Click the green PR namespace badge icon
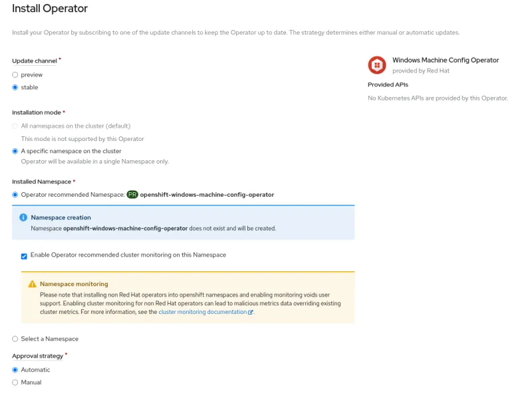532x393 pixels. tap(132, 195)
